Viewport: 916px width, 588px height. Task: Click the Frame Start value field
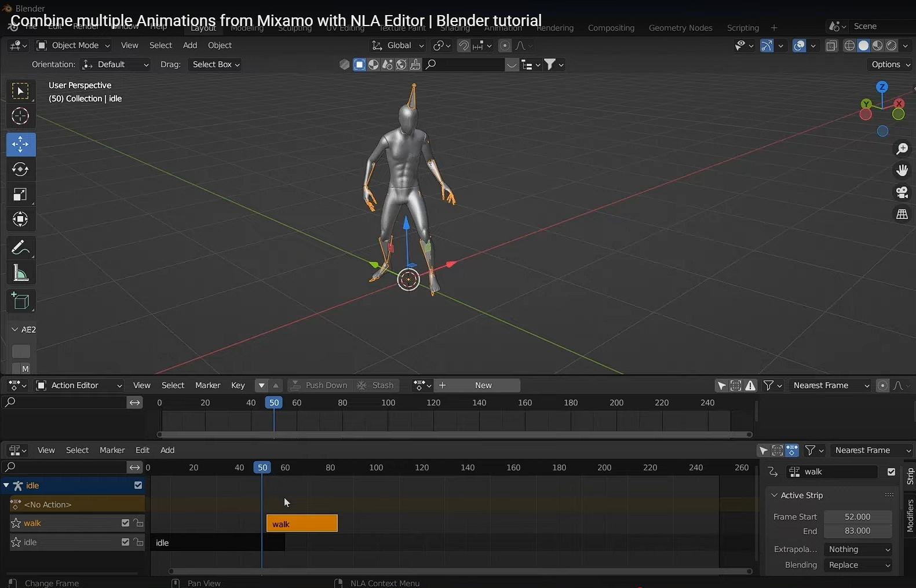tap(858, 517)
